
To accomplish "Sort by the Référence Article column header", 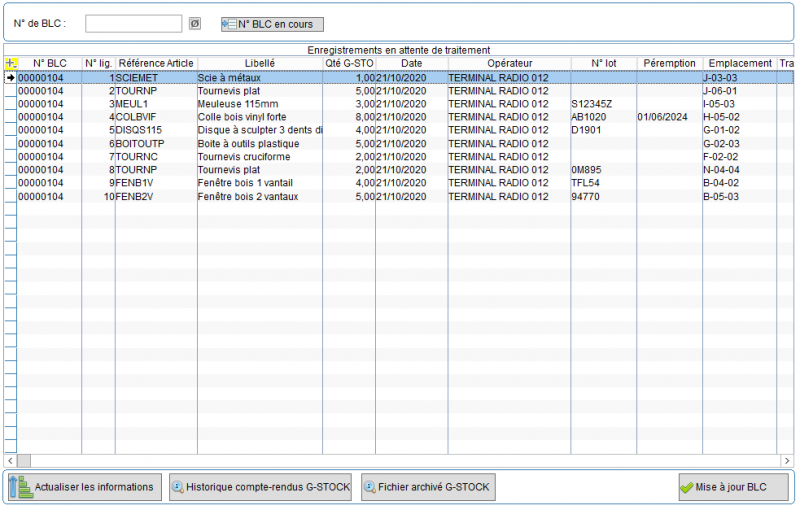I will click(x=156, y=63).
